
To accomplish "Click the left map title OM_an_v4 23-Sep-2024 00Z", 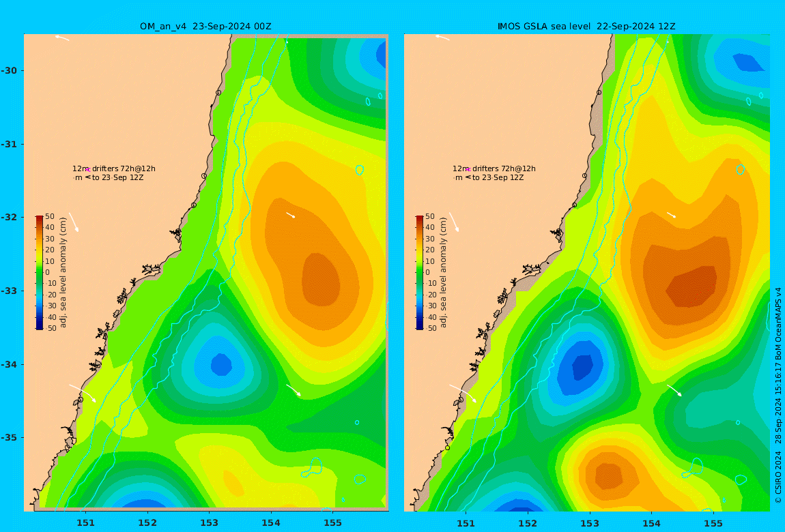I will [205, 26].
